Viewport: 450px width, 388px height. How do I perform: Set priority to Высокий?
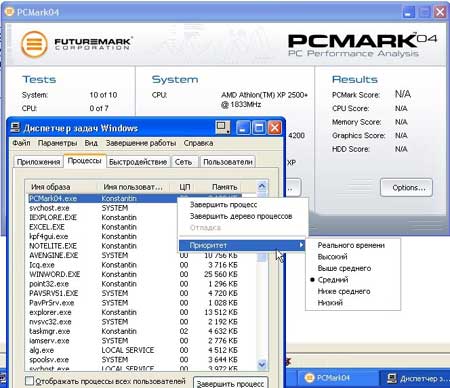353,257
